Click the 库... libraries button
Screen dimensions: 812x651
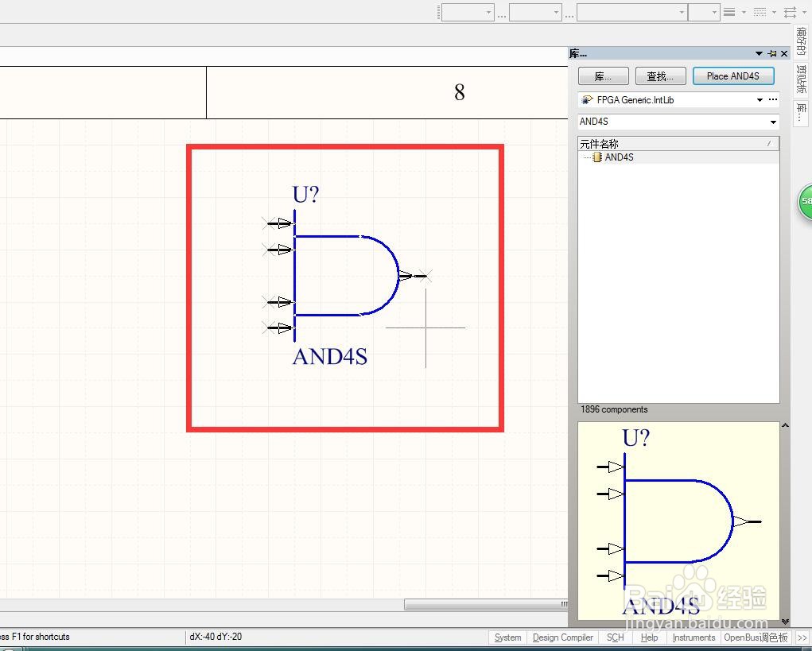pyautogui.click(x=604, y=76)
